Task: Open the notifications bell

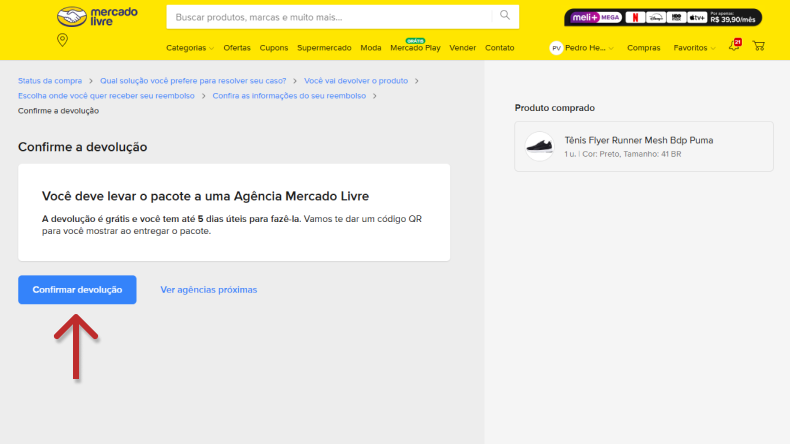Action: tap(734, 46)
